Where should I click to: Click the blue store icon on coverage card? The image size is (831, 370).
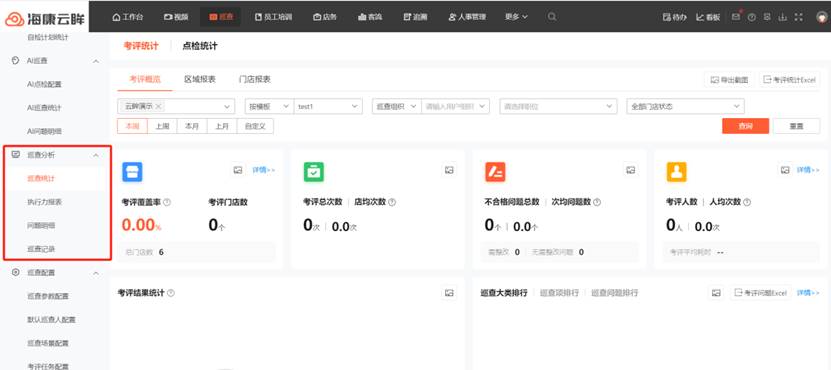(132, 172)
